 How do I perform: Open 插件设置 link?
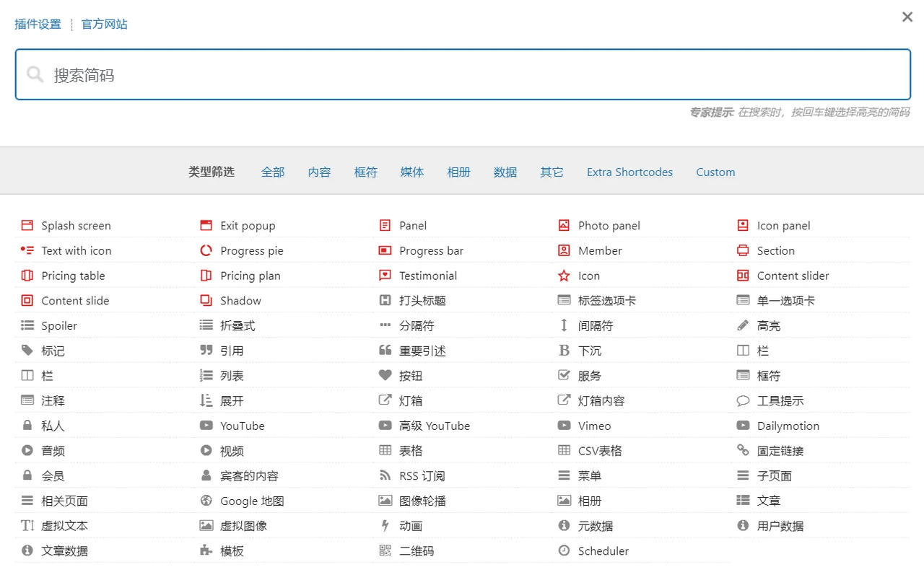pos(38,24)
